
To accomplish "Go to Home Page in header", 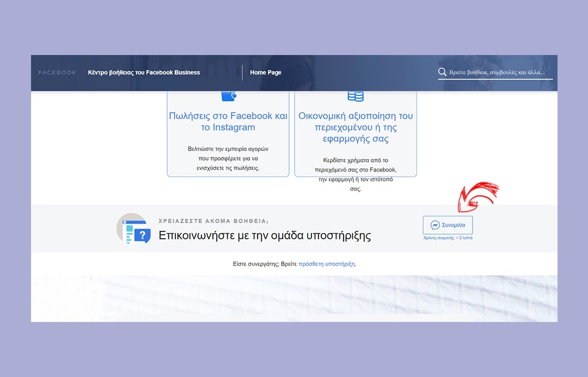I will (266, 72).
